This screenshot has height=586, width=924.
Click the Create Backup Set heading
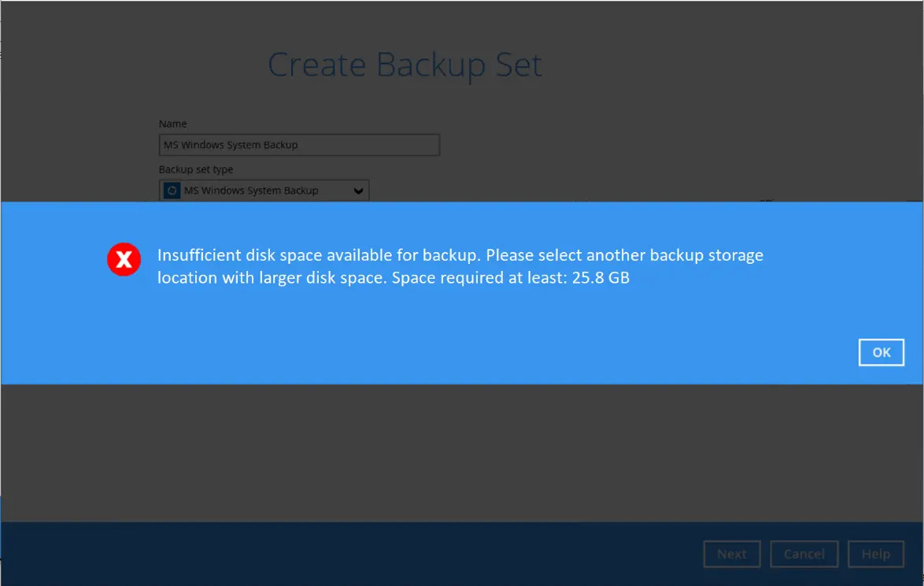(405, 65)
